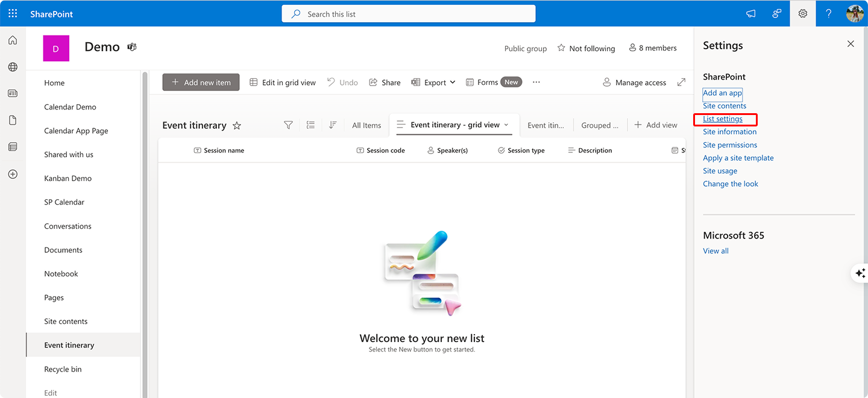The image size is (868, 398).
Task: Switch to truncated Event itin... view
Action: point(546,125)
